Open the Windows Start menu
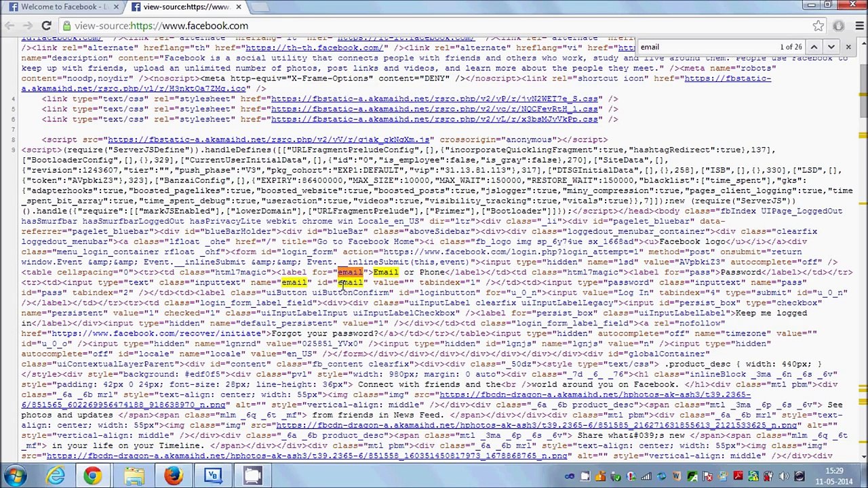 click(15, 476)
